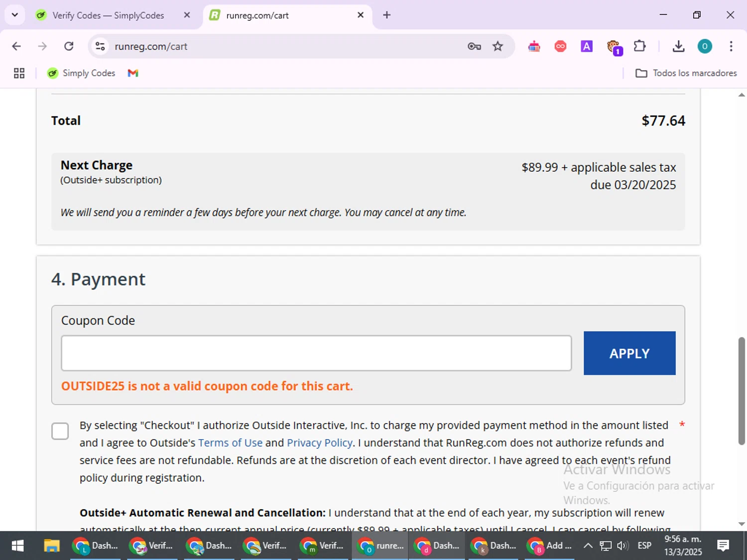Close the runreg.com/cart tab
747x560 pixels.
point(361,15)
